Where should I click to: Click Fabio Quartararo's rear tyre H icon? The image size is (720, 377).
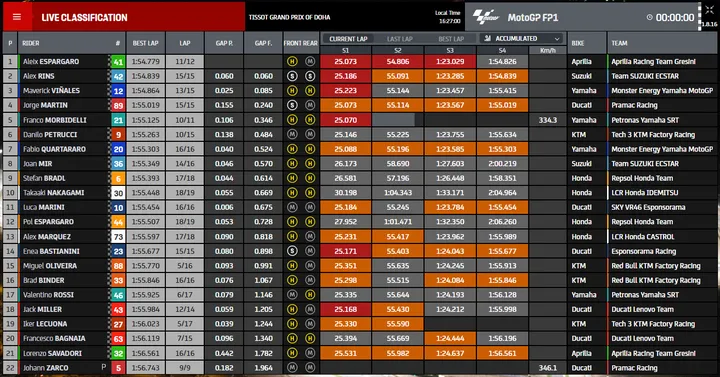point(310,149)
